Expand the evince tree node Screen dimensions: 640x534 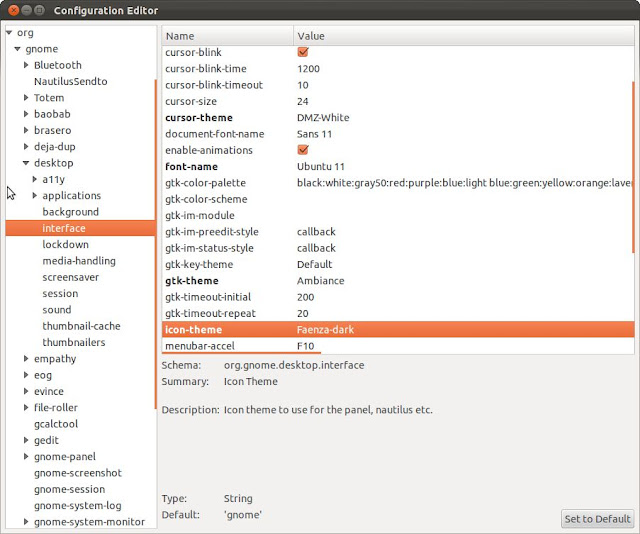[26, 392]
